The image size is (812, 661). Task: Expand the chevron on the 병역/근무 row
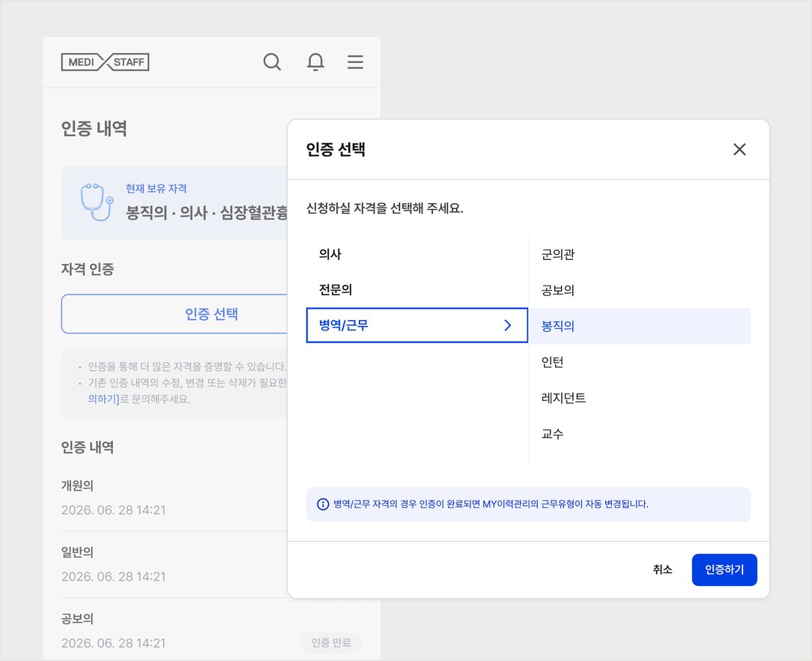pyautogui.click(x=508, y=325)
